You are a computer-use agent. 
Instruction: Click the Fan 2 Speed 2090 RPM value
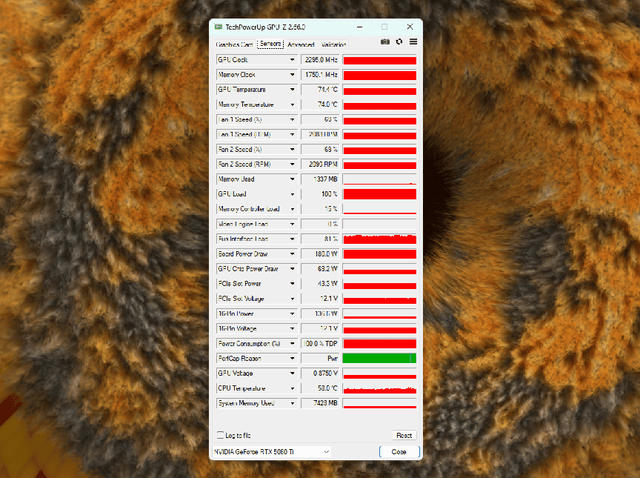point(320,164)
